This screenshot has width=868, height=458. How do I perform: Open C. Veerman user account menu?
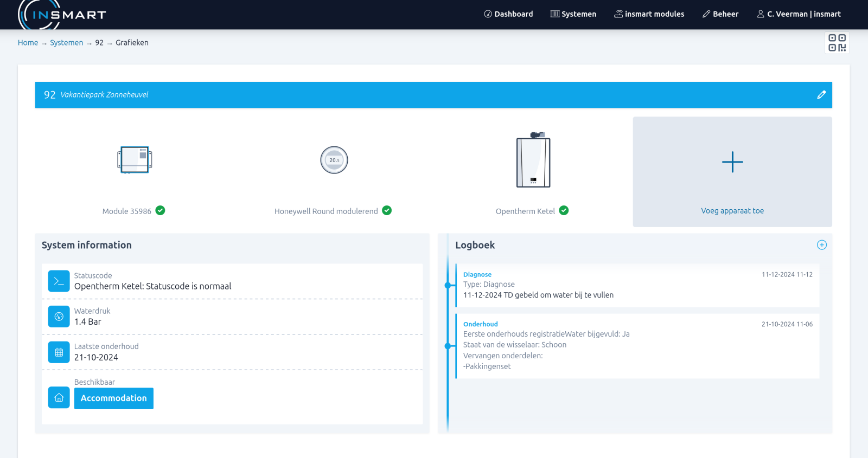click(799, 14)
